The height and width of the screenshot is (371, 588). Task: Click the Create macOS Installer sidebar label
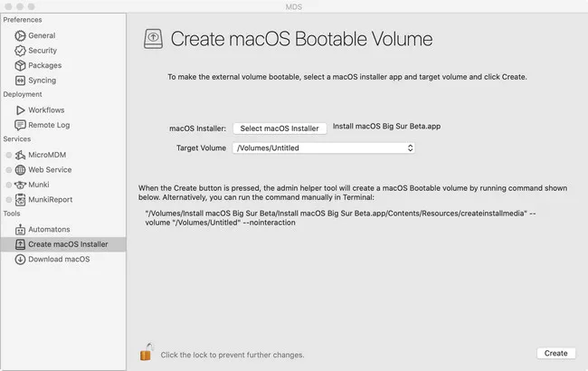(x=68, y=244)
